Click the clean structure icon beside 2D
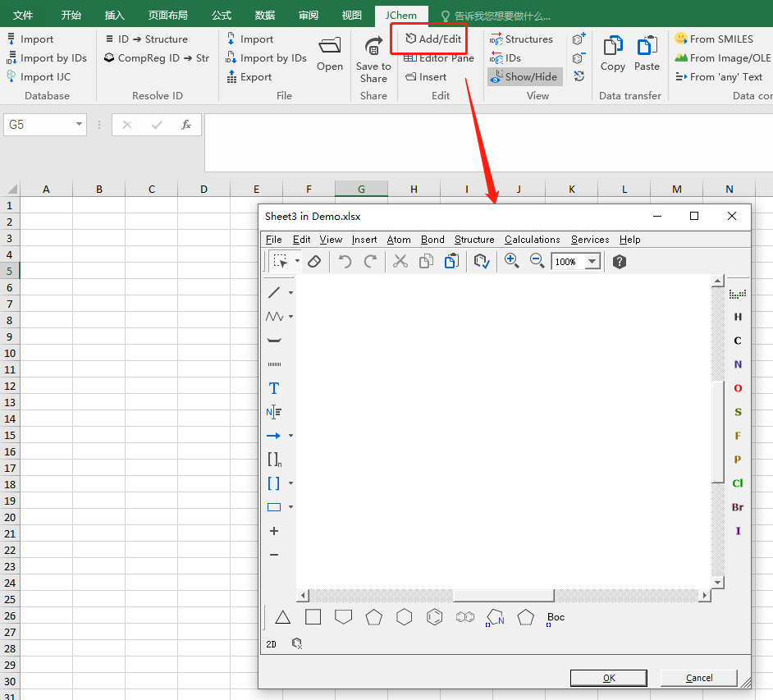This screenshot has height=700, width=773. point(296,643)
